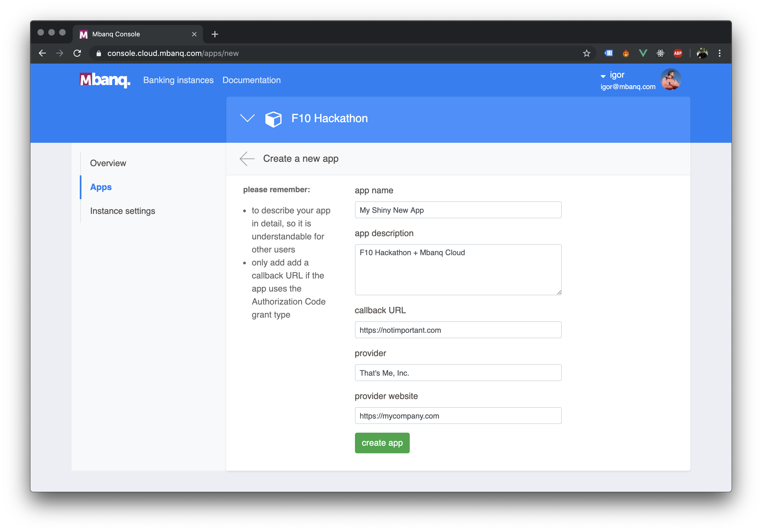Open the React devtools extension icon

click(x=660, y=53)
